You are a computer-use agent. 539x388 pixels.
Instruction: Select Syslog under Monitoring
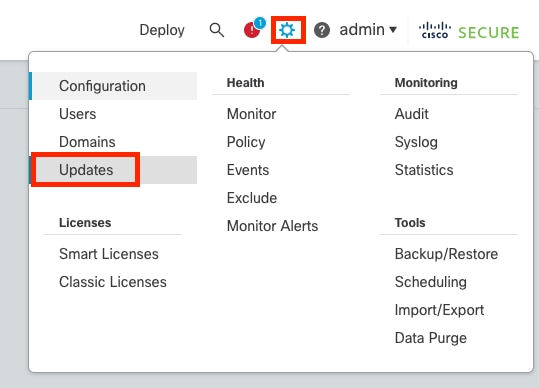point(416,142)
